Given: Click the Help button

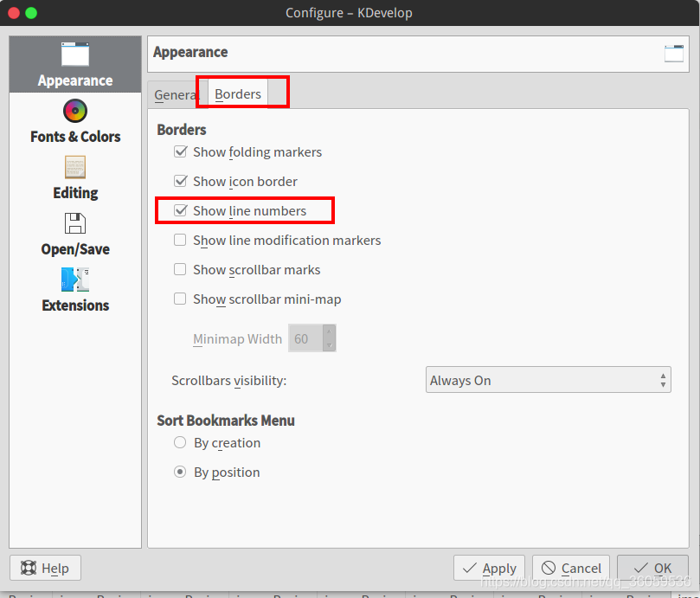Looking at the screenshot, I should pos(45,568).
